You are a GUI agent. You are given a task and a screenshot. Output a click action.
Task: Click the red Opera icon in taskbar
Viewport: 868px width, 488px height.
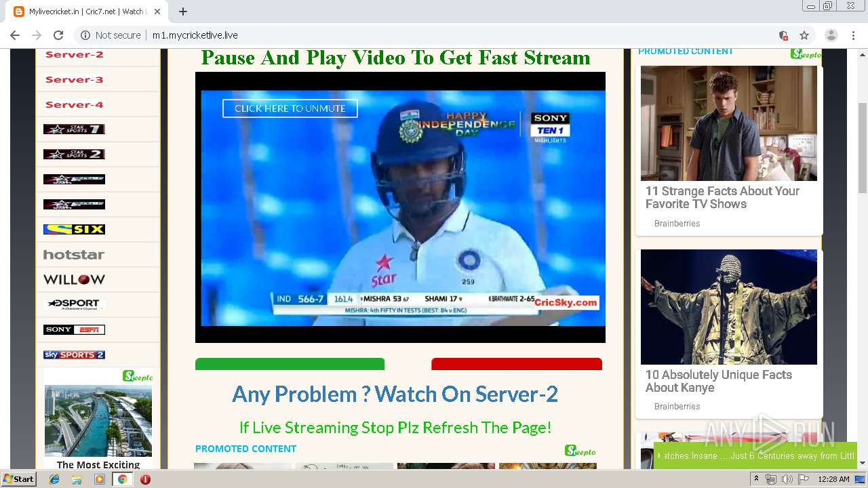click(145, 479)
